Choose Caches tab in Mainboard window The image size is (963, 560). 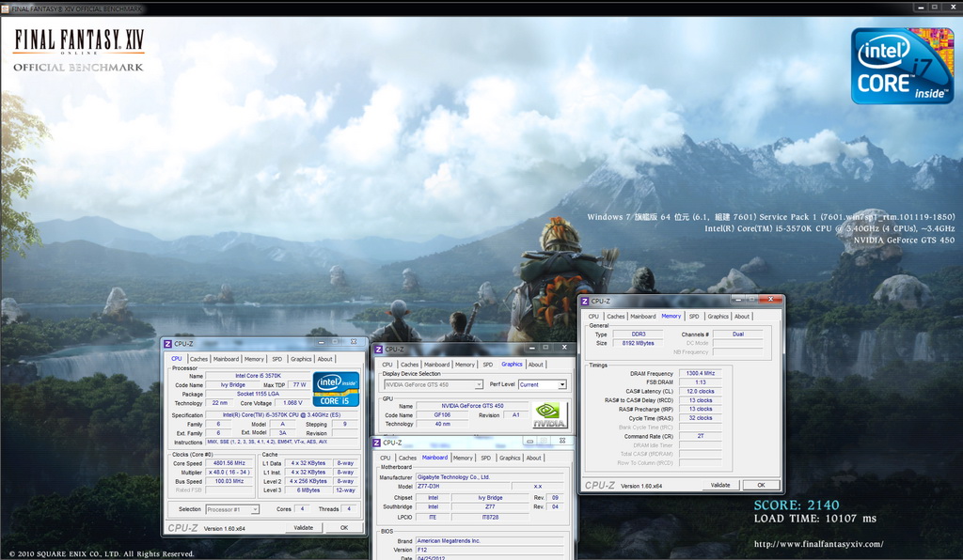click(x=407, y=459)
